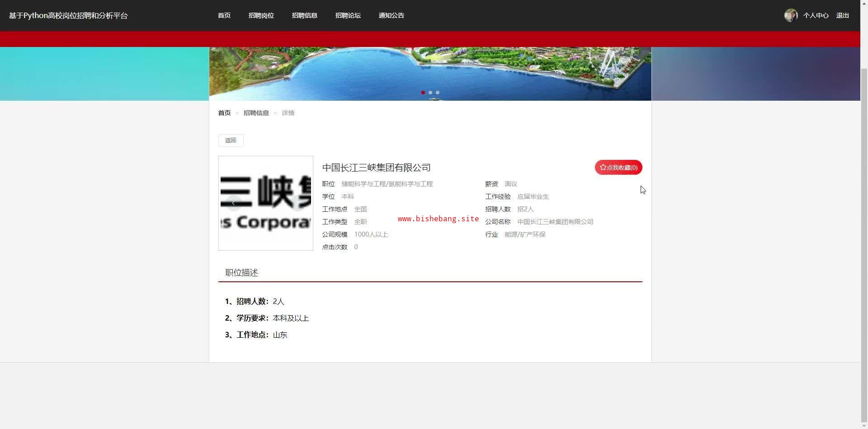This screenshot has height=429, width=868.
Task: Open 招聘岗位 in the navigation bar
Action: point(261,15)
